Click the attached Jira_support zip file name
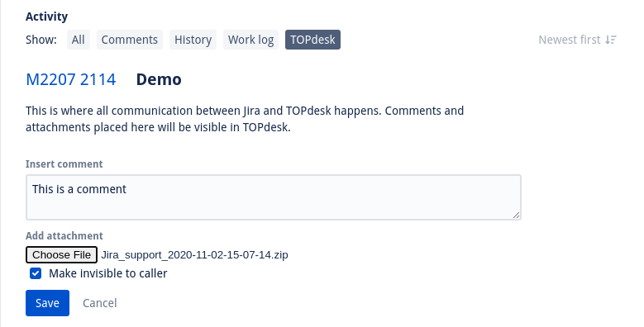This screenshot has width=644, height=327. (x=194, y=255)
